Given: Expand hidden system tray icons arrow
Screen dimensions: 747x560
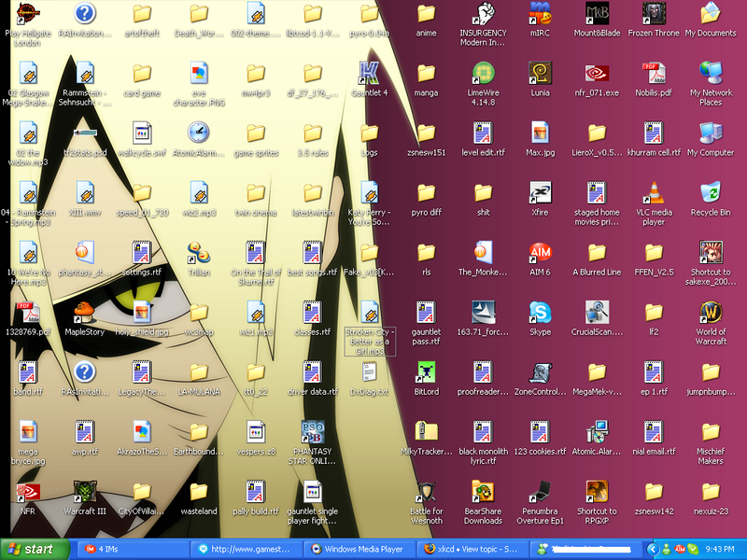Looking at the screenshot, I should pyautogui.click(x=652, y=550).
